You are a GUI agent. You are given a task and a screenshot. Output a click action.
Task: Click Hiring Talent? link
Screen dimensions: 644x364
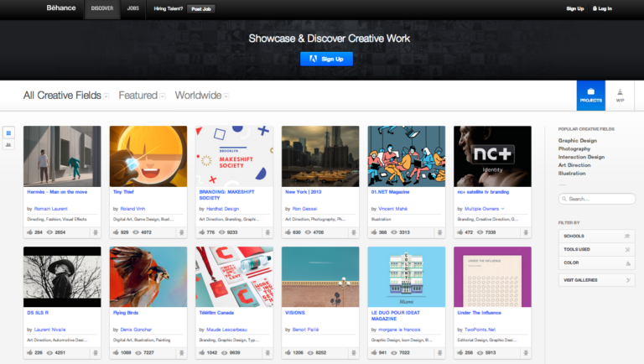pos(169,8)
